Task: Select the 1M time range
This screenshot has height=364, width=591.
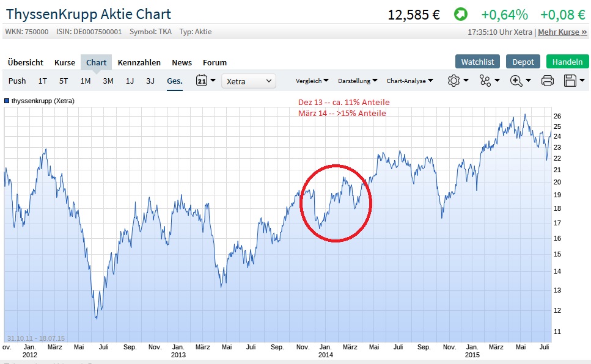Action: pos(85,81)
